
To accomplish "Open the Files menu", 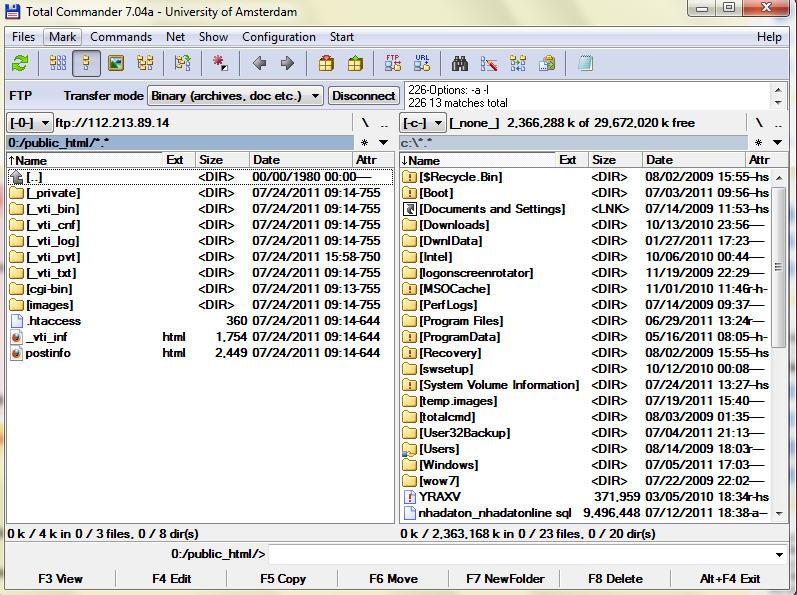I will tap(23, 37).
